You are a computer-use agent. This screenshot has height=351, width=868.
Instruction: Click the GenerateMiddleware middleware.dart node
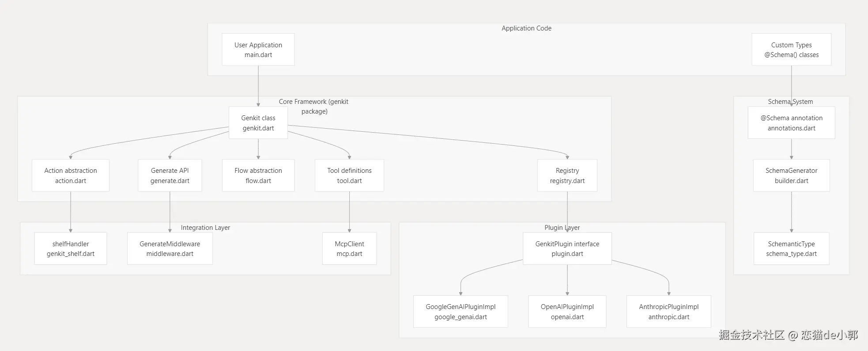(170, 248)
